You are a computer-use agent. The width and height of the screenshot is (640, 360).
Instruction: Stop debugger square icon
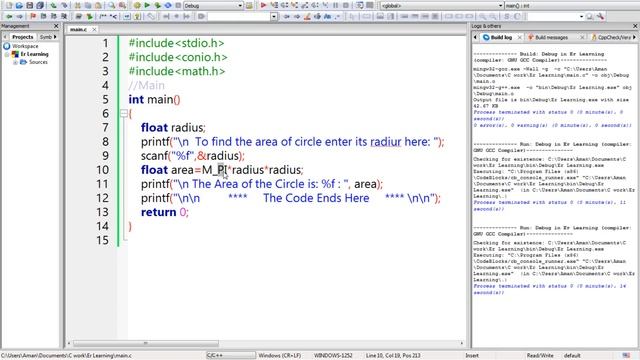tap(346, 6)
